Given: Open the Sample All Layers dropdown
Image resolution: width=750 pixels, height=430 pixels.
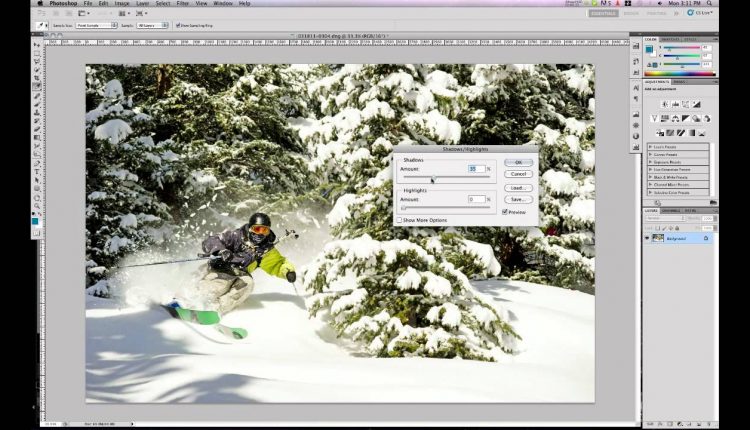Looking at the screenshot, I should click(x=152, y=25).
